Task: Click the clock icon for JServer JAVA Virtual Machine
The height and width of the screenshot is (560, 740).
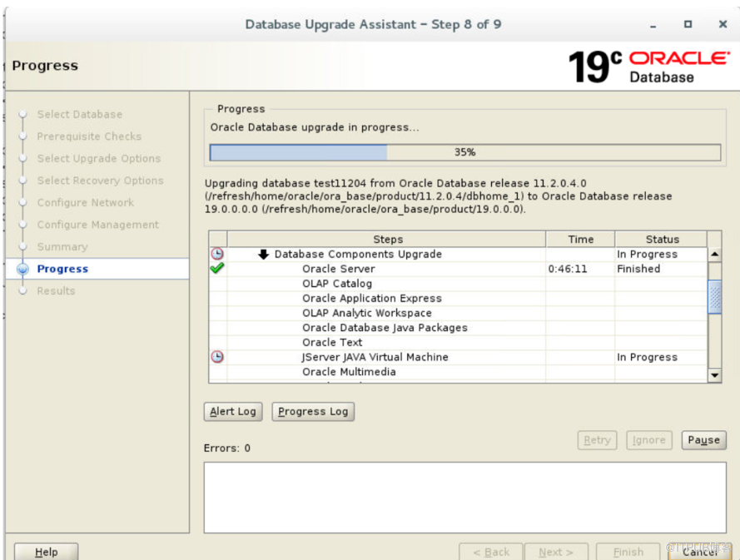Action: (217, 357)
